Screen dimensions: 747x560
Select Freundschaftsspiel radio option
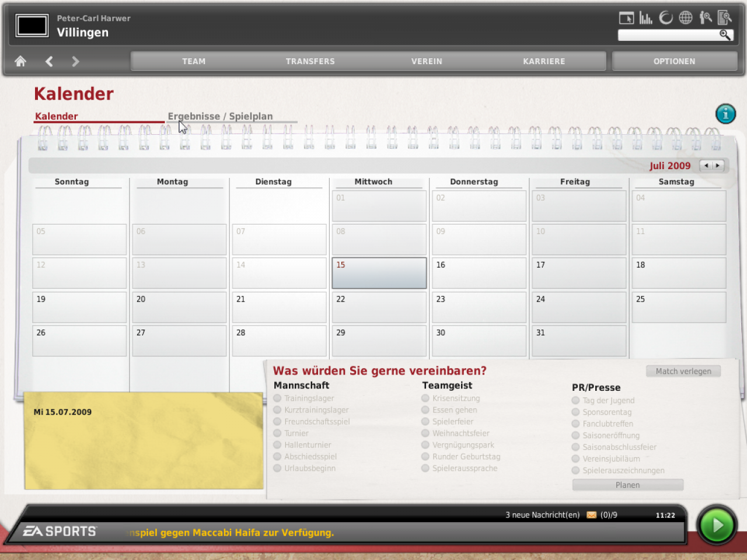tap(278, 422)
